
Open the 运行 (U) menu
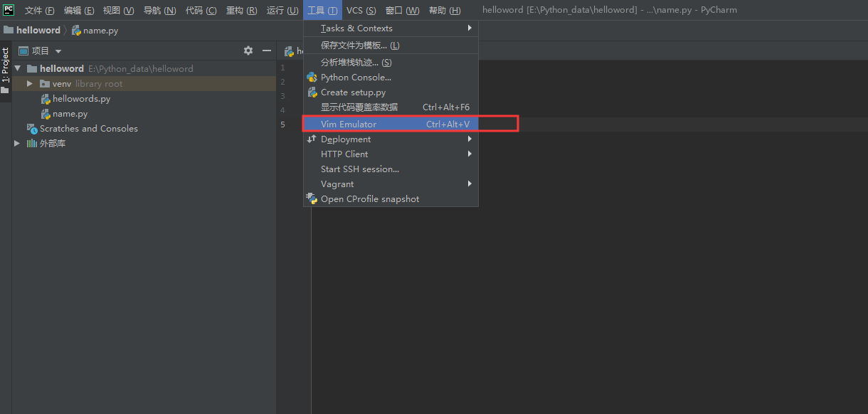(x=282, y=11)
